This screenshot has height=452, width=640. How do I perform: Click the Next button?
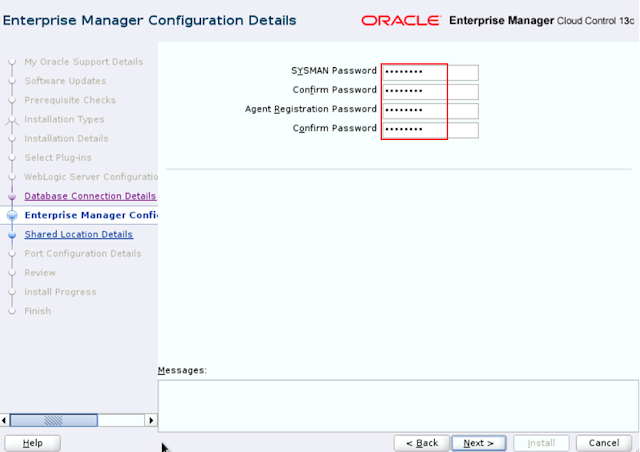coord(479,443)
